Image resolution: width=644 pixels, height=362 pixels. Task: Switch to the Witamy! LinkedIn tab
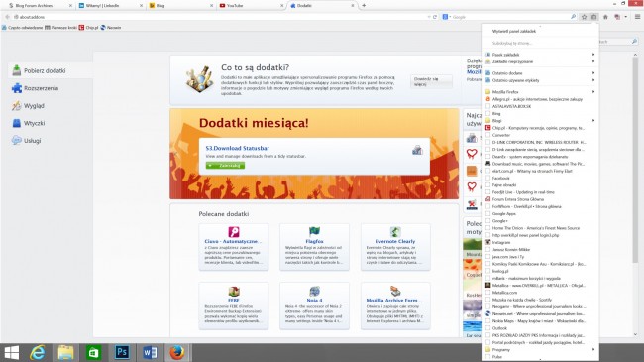[111, 6]
